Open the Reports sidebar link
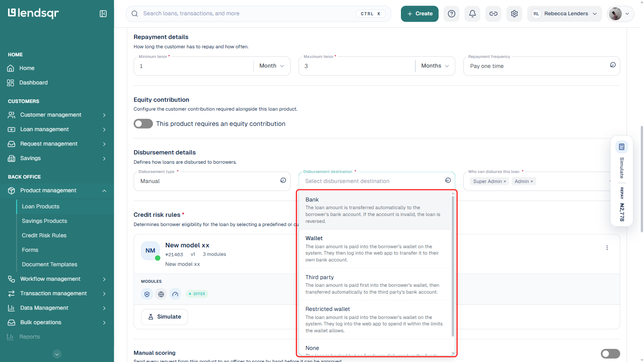This screenshot has height=362, width=644. click(x=30, y=337)
